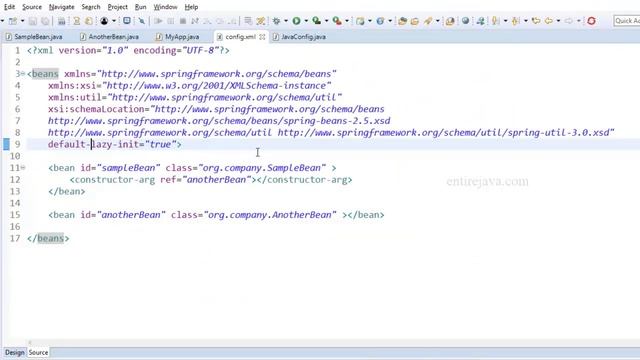The height and width of the screenshot is (360, 640).
Task: Open the Help menu
Action: [x=191, y=7]
